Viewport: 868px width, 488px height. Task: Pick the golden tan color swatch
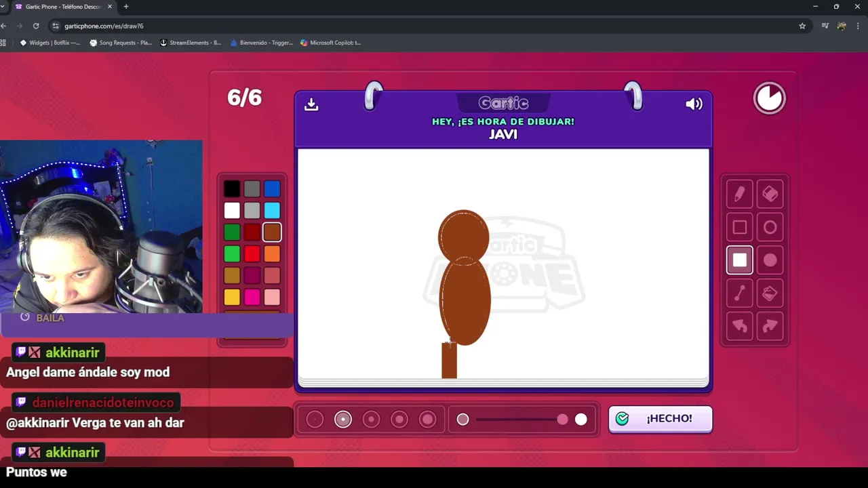232,276
